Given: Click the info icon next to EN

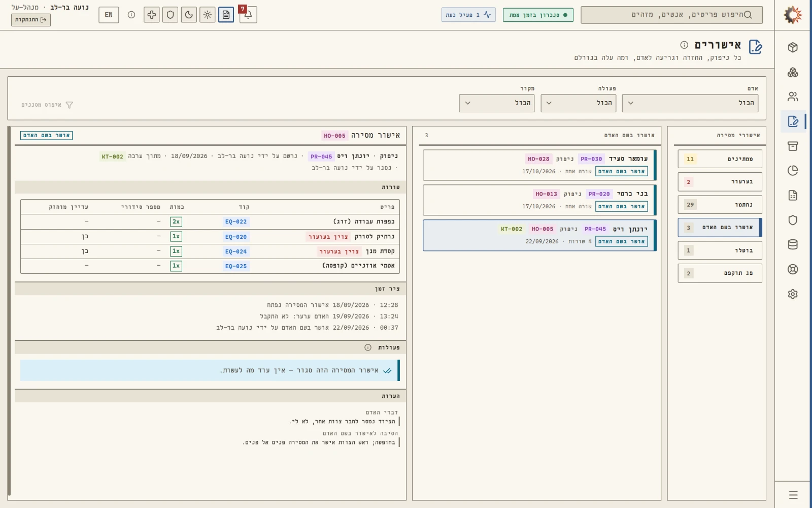Looking at the screenshot, I should click(131, 15).
